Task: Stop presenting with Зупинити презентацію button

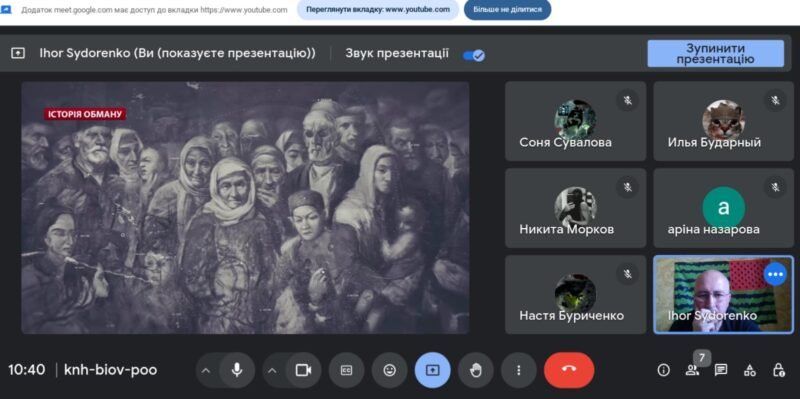Action: [715, 54]
